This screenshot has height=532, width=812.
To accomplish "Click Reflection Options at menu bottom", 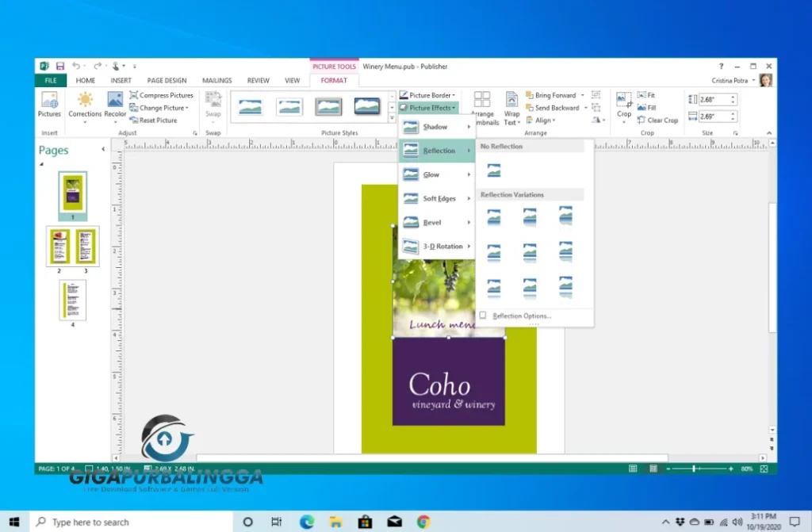I will pos(521,315).
